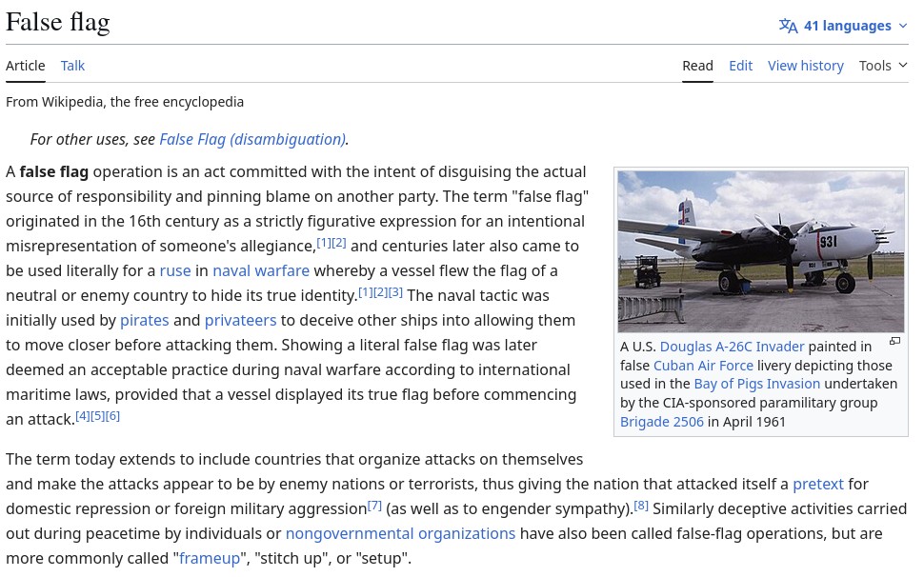Open View history tab
This screenshot has width=924, height=577.
(805, 66)
